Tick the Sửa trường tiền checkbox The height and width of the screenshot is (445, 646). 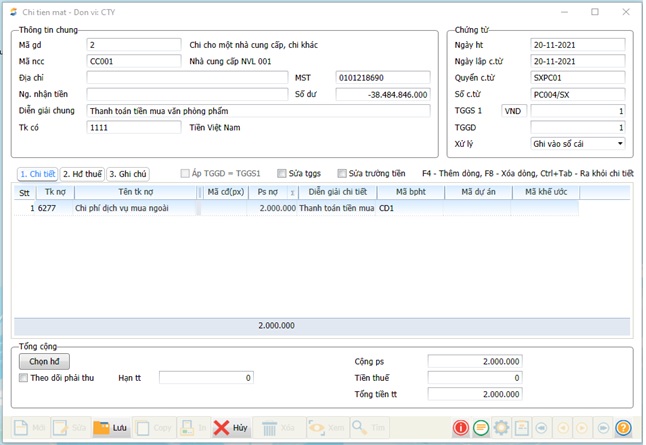coord(343,173)
